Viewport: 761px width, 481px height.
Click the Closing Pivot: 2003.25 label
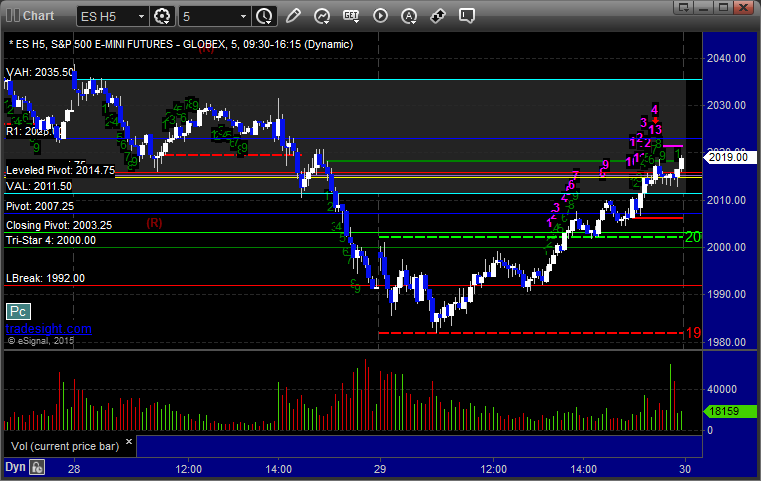[x=59, y=225]
